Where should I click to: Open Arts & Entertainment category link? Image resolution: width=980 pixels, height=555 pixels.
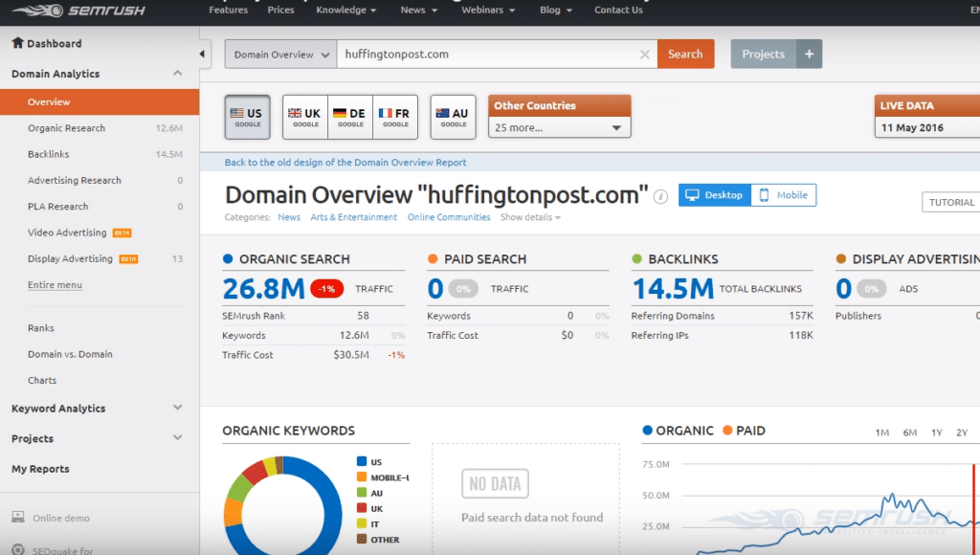pos(354,217)
